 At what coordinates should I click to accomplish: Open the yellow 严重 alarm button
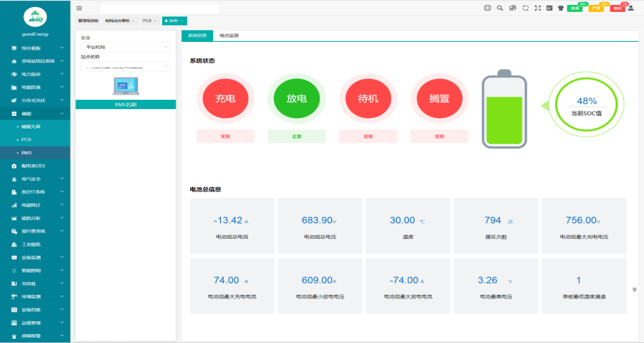[x=596, y=8]
